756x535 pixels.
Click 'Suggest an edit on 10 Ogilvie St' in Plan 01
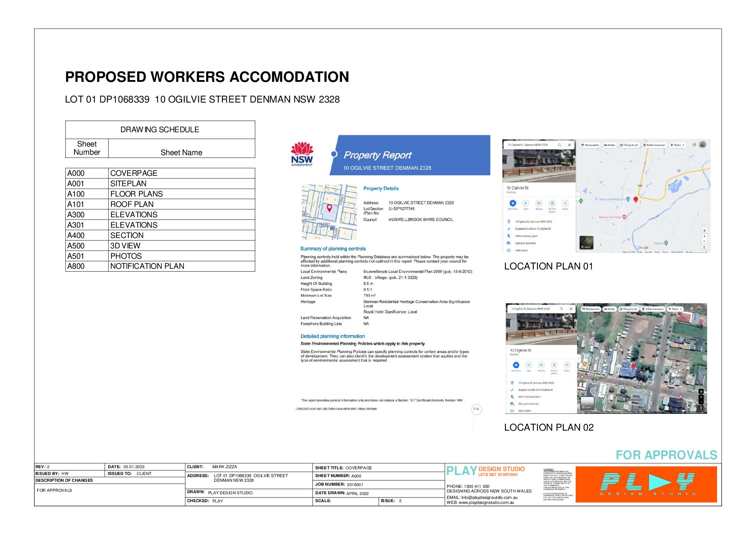tap(532, 229)
